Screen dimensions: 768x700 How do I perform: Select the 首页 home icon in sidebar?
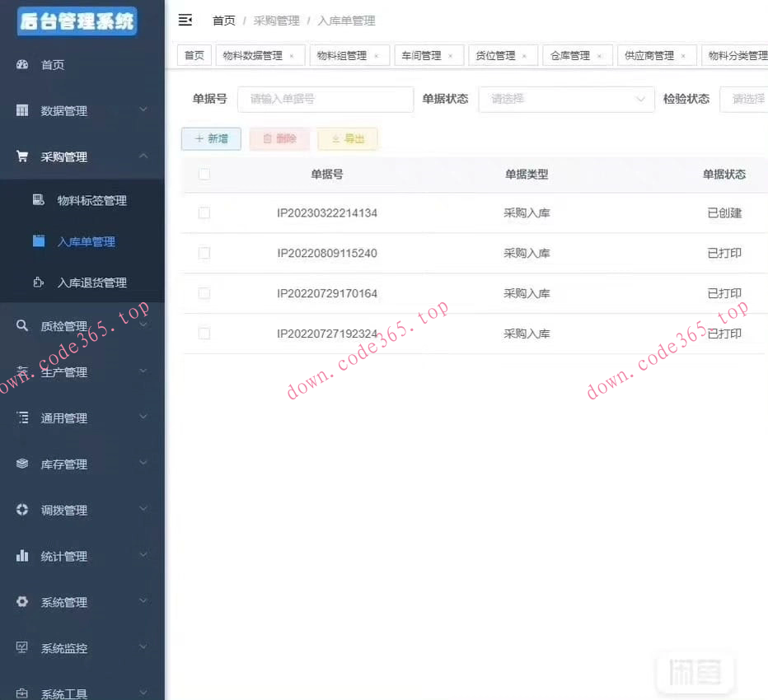tap(21, 64)
